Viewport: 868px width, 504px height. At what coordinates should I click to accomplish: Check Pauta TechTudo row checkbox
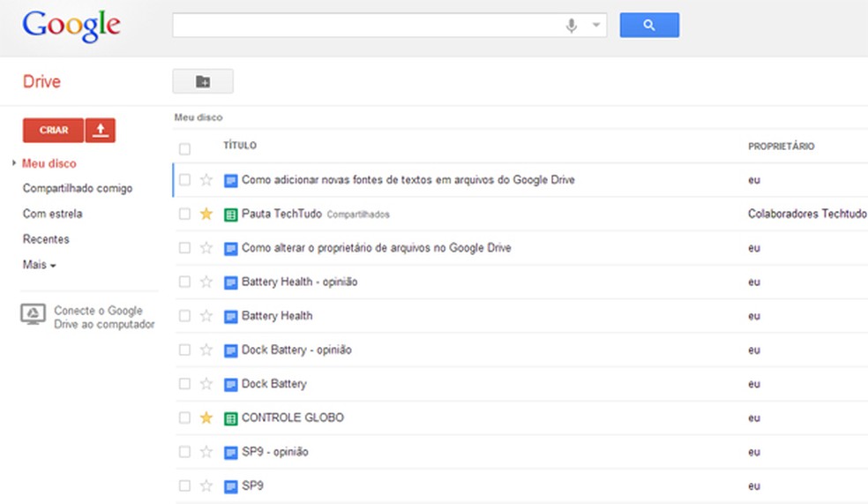184,214
